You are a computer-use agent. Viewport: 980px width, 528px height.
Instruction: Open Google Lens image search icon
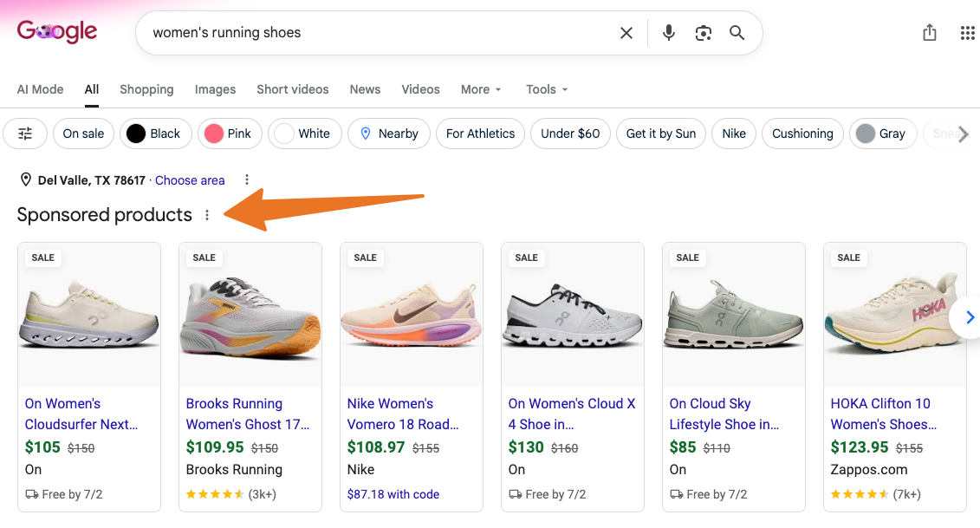(x=703, y=33)
